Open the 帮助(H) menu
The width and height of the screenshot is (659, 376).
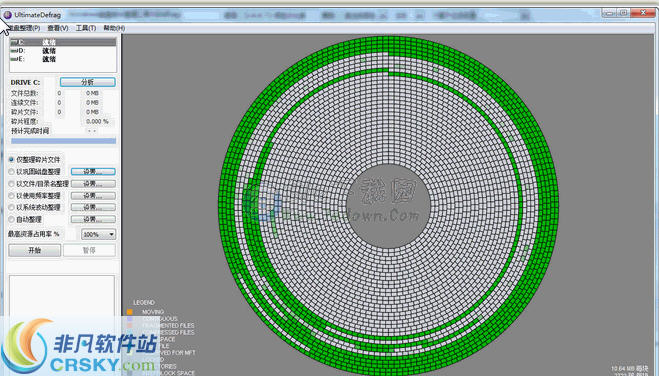coord(114,28)
